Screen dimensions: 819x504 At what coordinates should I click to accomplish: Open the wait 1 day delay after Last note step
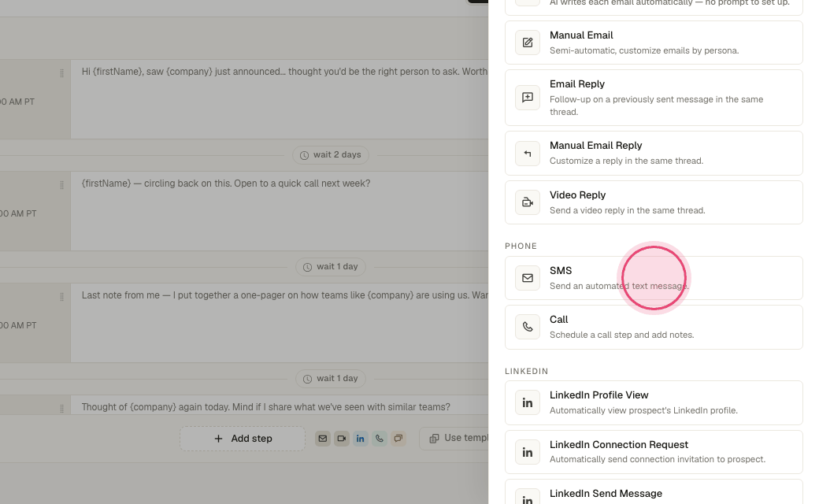[x=331, y=379]
